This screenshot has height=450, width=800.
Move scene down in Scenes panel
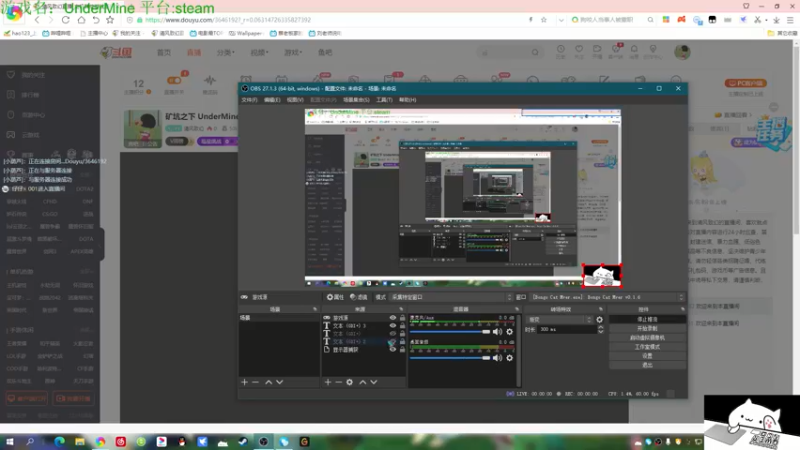click(x=280, y=382)
